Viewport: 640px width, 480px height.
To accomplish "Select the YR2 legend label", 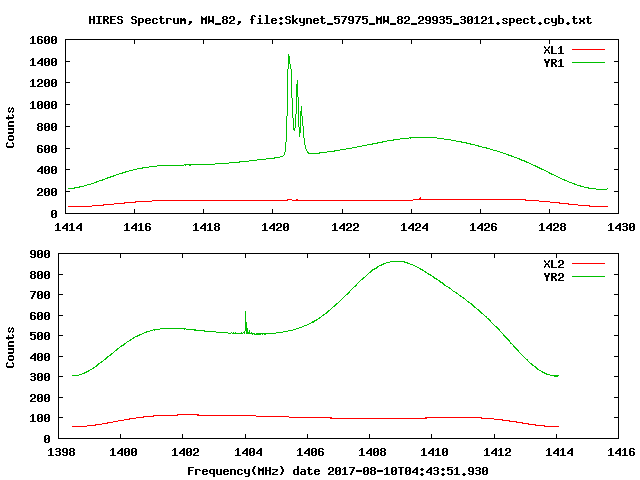I will (553, 277).
